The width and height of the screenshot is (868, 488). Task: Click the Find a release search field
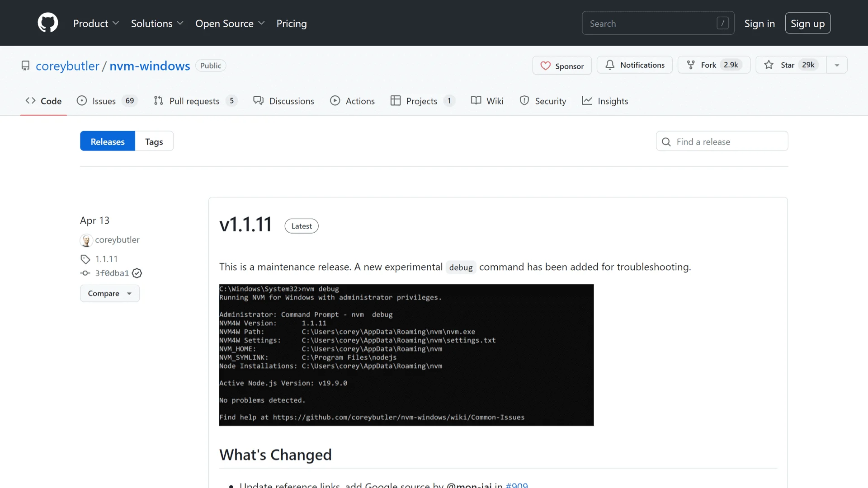(x=722, y=141)
